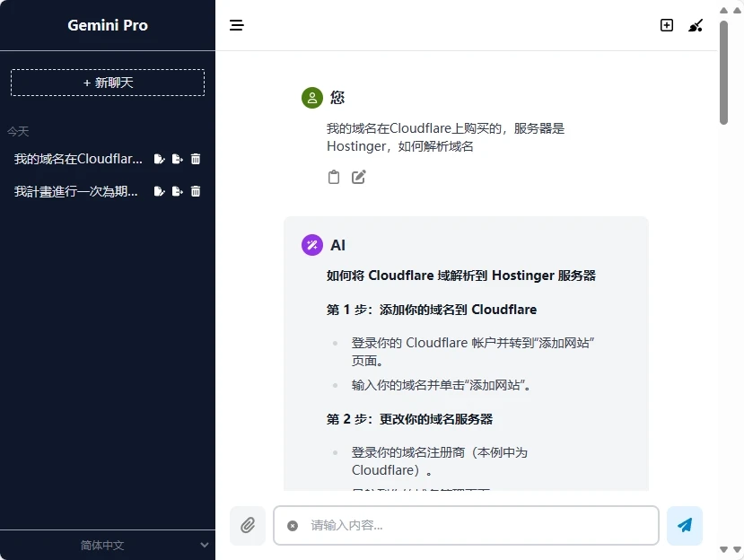Screen dimensions: 744x560
Task: Click the 第 1 步 heading text
Action: click(x=432, y=310)
